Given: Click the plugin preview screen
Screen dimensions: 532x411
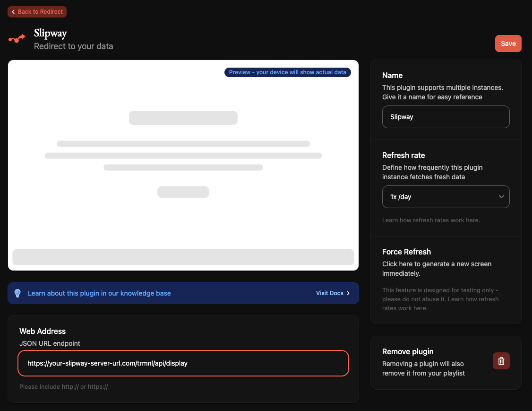Looking at the screenshot, I should click(x=183, y=166).
